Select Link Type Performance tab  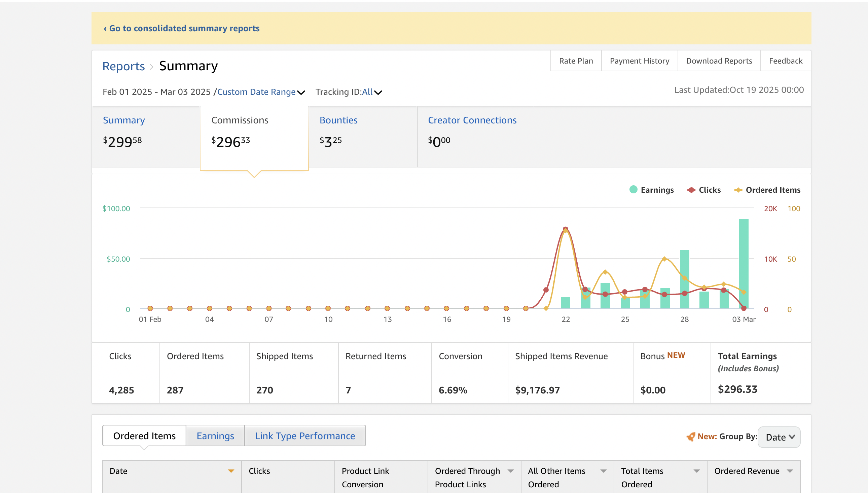coord(305,436)
